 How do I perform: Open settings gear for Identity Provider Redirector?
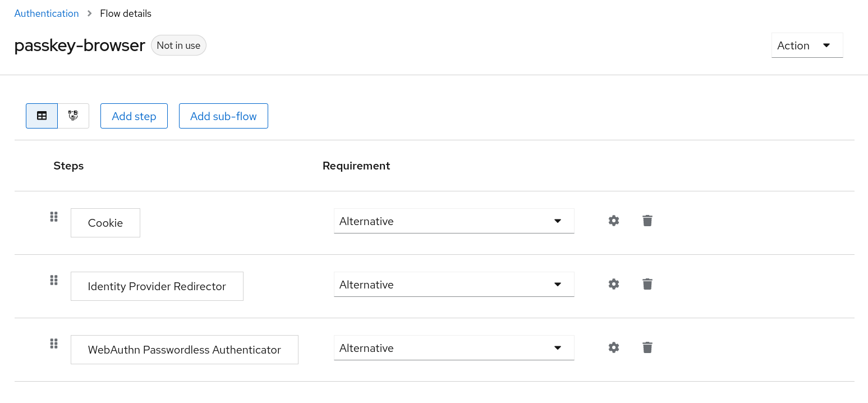pyautogui.click(x=613, y=284)
